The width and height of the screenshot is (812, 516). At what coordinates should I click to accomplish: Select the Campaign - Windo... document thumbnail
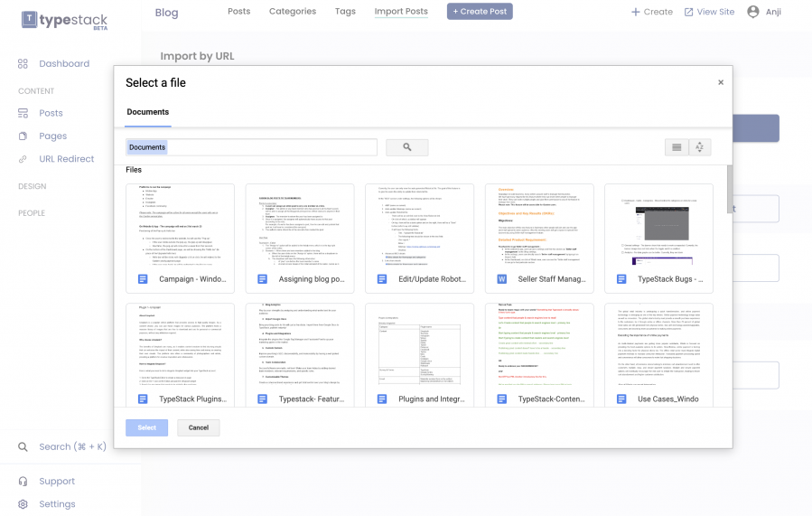180,239
